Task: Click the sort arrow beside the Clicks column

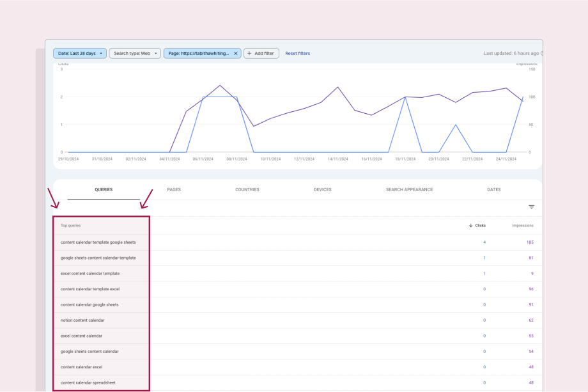Action: (470, 225)
